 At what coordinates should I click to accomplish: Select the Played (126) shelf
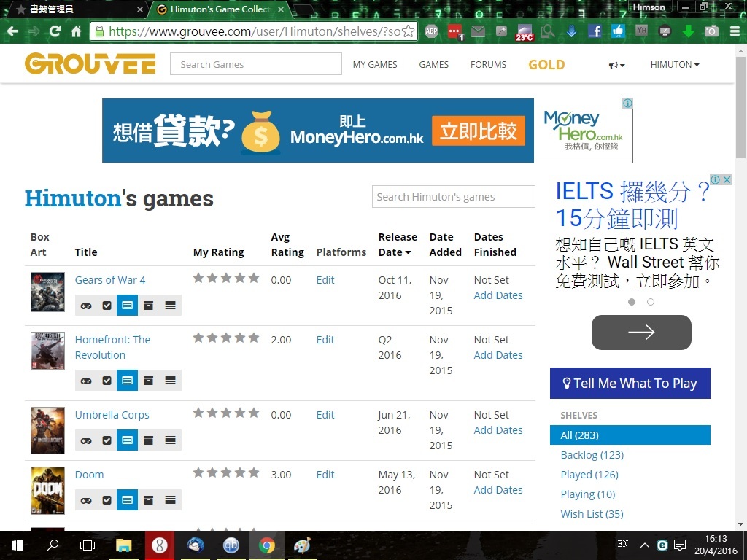tap(589, 475)
